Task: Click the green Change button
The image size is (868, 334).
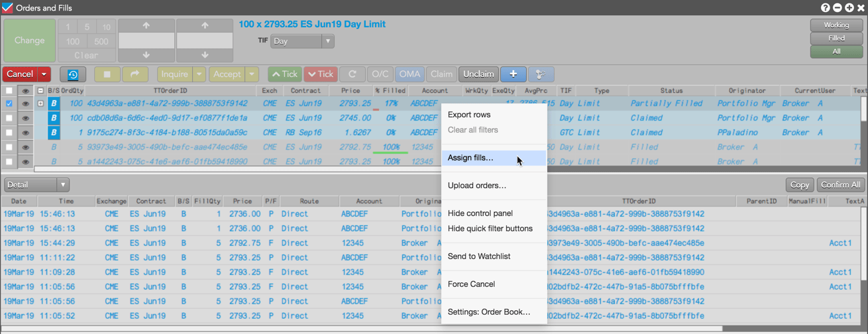Action: [x=30, y=40]
